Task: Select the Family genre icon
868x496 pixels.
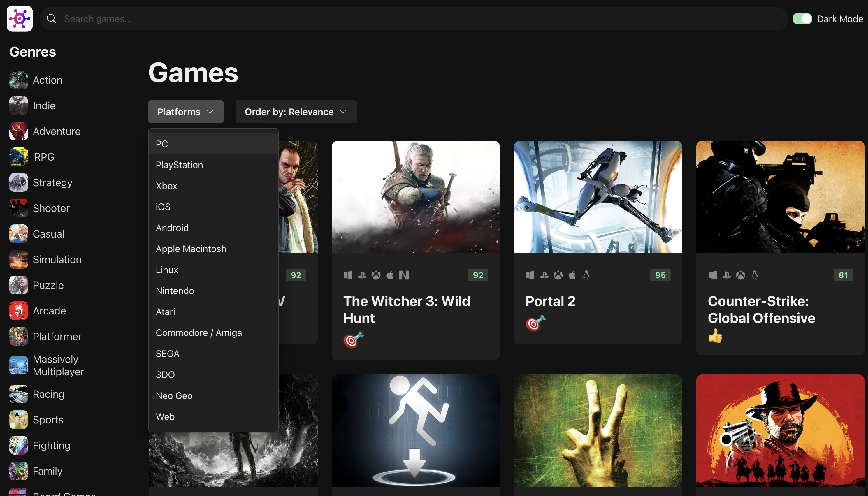Action: pos(18,471)
